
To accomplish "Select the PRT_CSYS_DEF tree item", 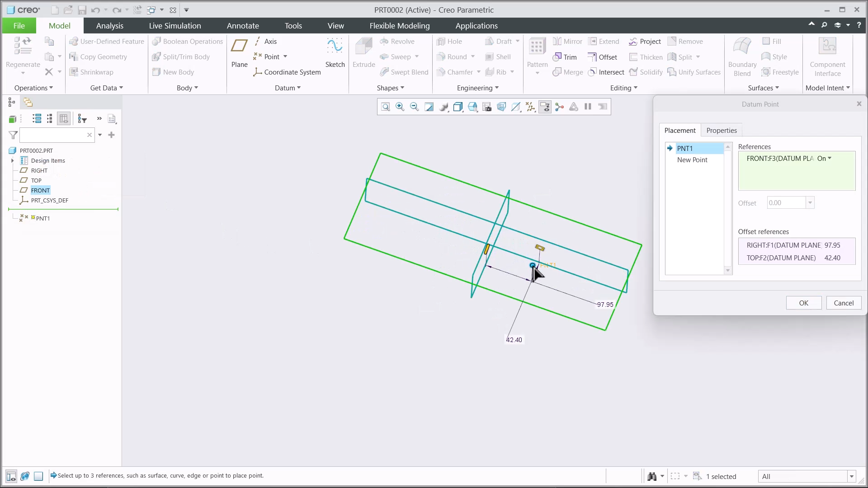I will tap(49, 200).
